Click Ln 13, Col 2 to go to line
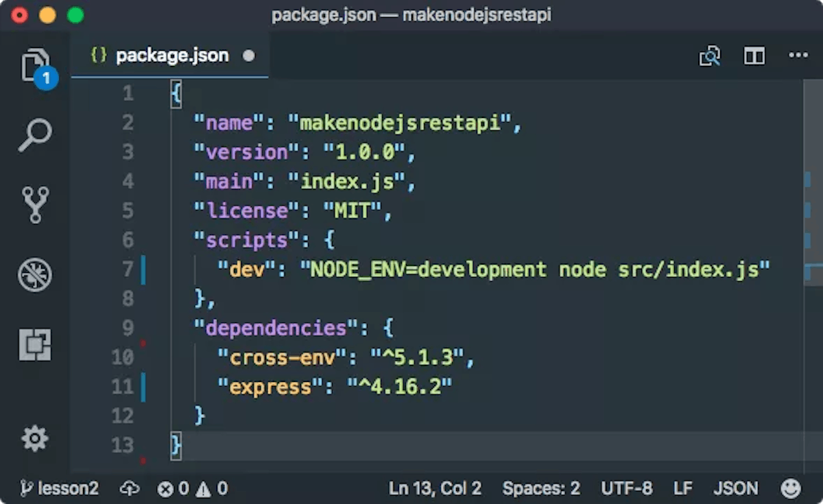The height and width of the screenshot is (504, 823). tap(435, 488)
